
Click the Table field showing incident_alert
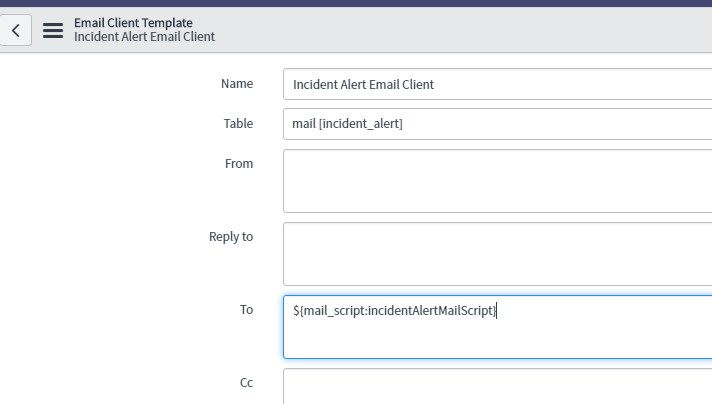point(497,124)
